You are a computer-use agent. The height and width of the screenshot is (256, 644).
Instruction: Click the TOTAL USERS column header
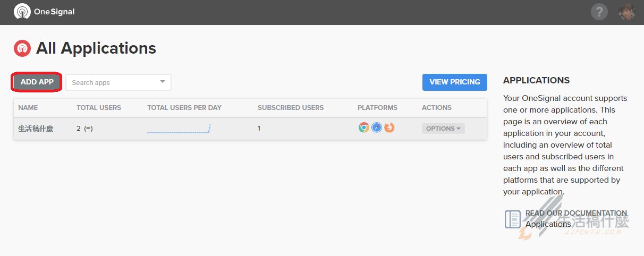(99, 108)
